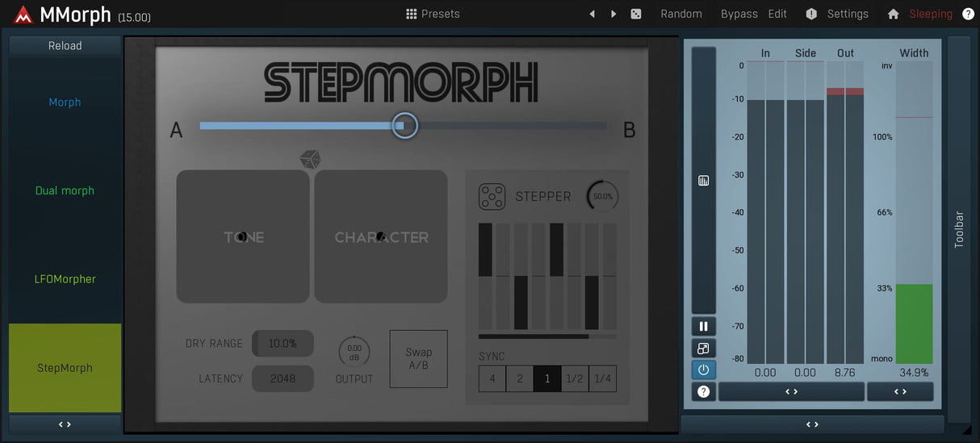
Task: Click the Latency value field
Action: click(283, 378)
